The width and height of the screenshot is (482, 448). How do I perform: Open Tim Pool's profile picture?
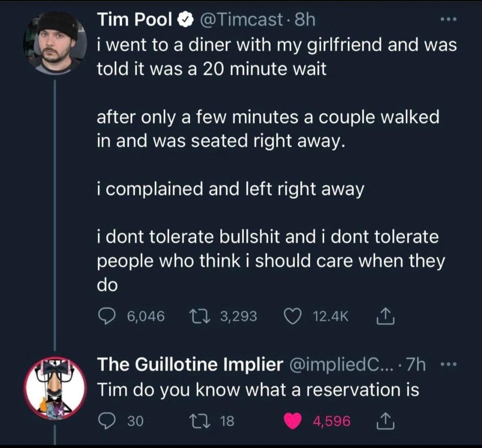click(x=55, y=43)
